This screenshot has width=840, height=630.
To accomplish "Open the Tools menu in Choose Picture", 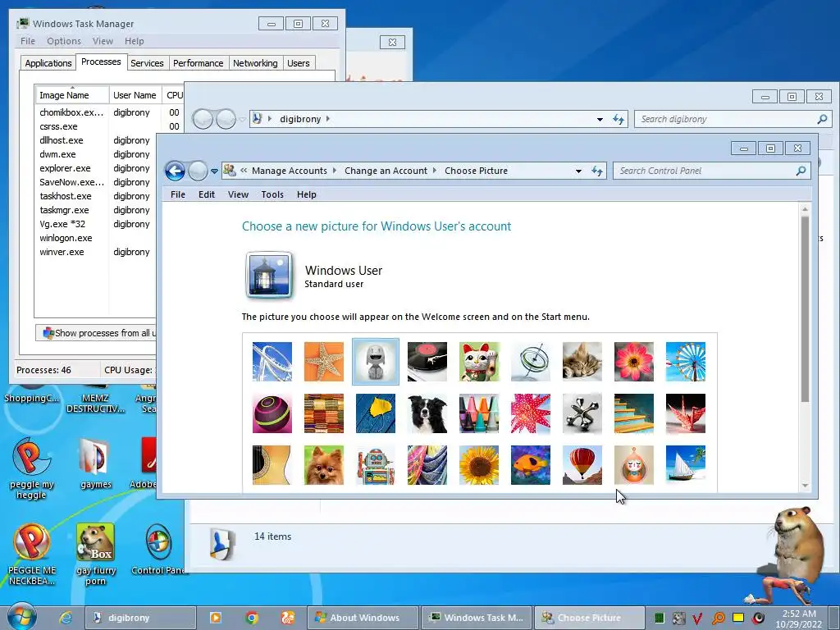I will coord(272,194).
